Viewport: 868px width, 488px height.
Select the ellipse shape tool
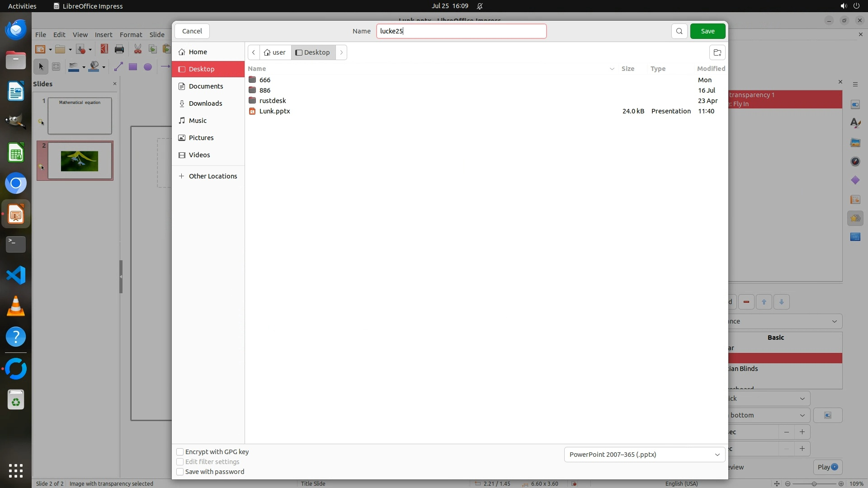[148, 67]
